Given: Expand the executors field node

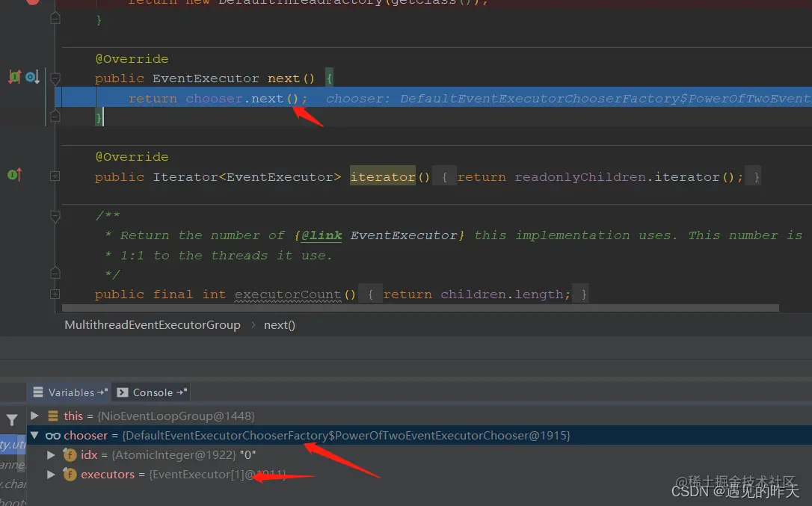Looking at the screenshot, I should point(51,475).
